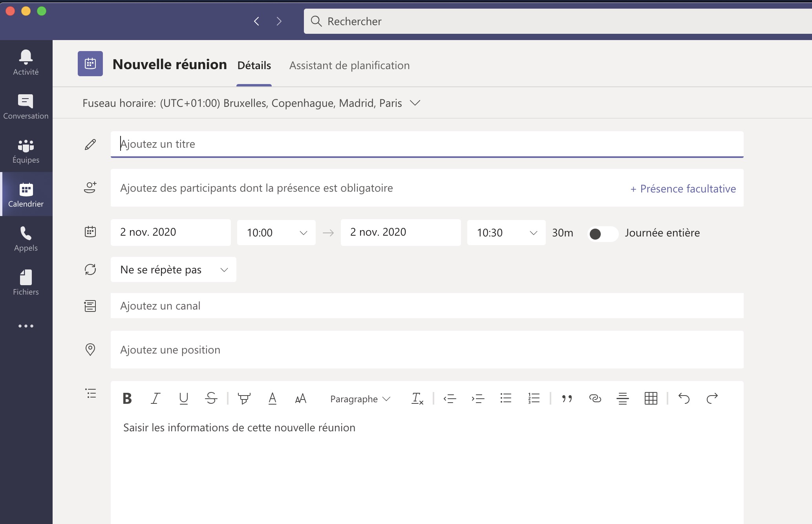Click the Ajoutez un titre field

[426, 144]
